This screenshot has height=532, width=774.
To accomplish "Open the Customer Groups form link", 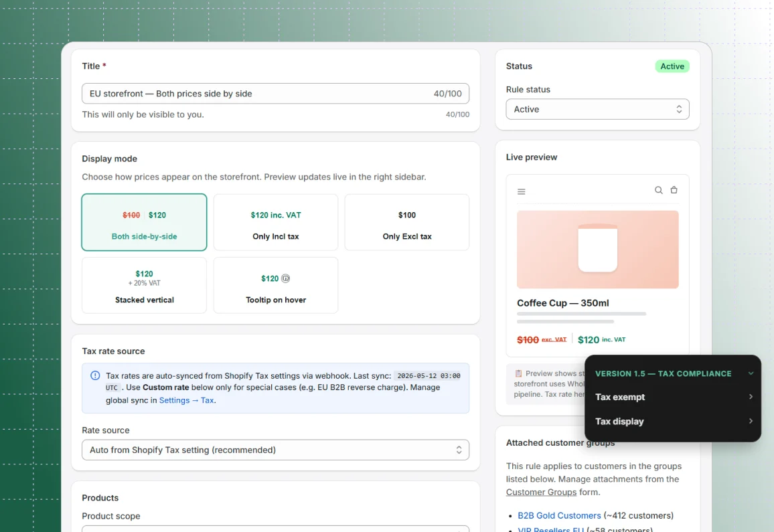I will [x=541, y=492].
